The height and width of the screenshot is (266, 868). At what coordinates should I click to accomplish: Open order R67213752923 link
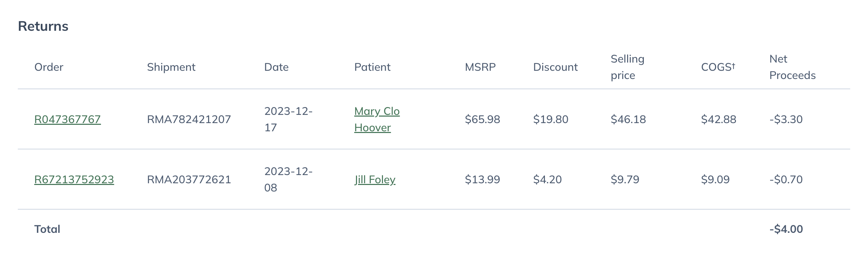click(x=74, y=179)
